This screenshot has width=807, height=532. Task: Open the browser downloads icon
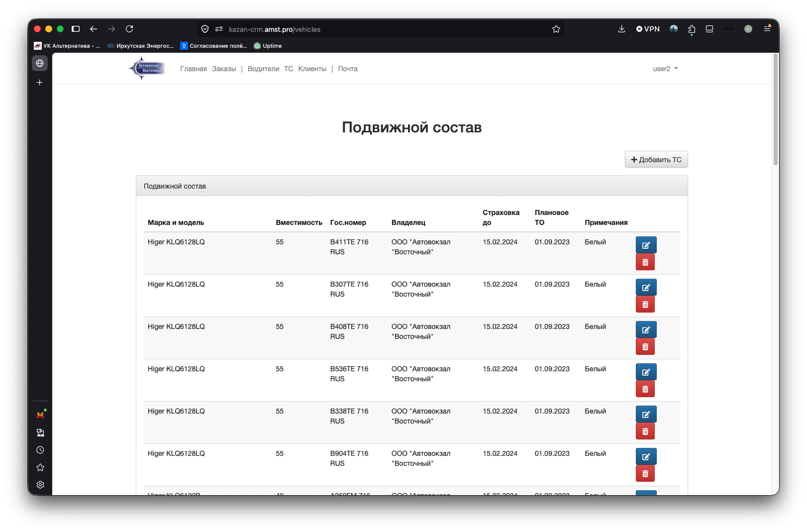point(621,29)
